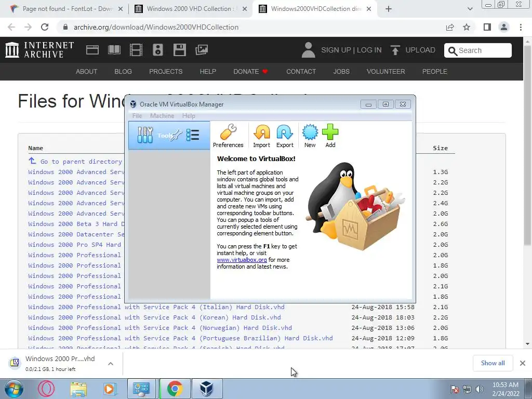The image size is (532, 399).
Task: Open the Software floppy disk icon
Action: pyautogui.click(x=179, y=50)
